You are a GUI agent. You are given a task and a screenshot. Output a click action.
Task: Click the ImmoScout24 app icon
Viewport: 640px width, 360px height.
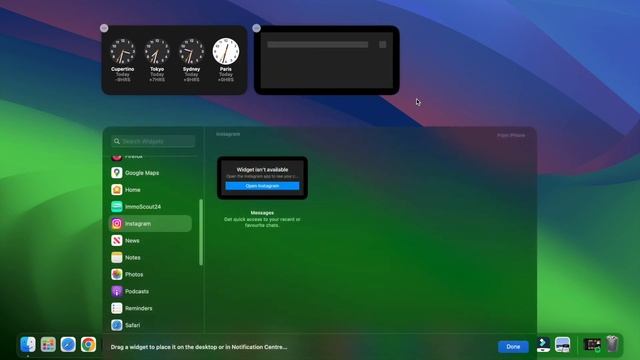[x=117, y=207]
